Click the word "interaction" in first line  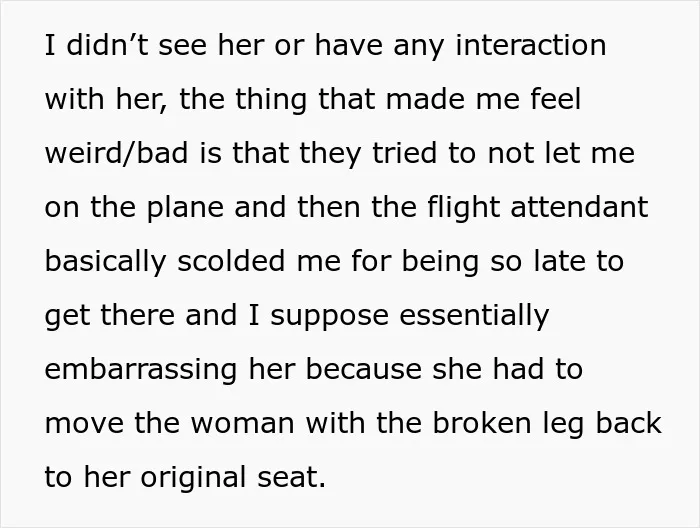[531, 46]
